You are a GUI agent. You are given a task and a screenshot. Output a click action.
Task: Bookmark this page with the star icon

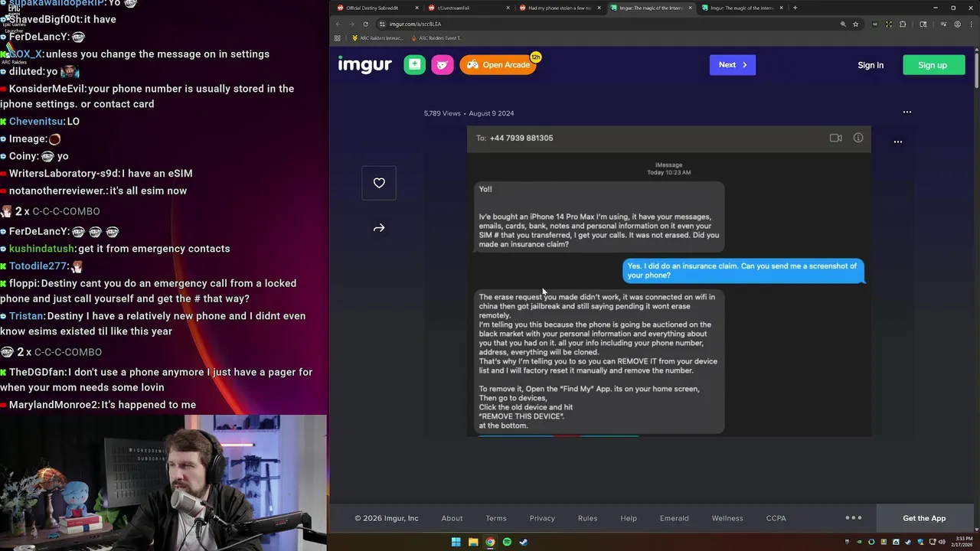[x=855, y=24]
